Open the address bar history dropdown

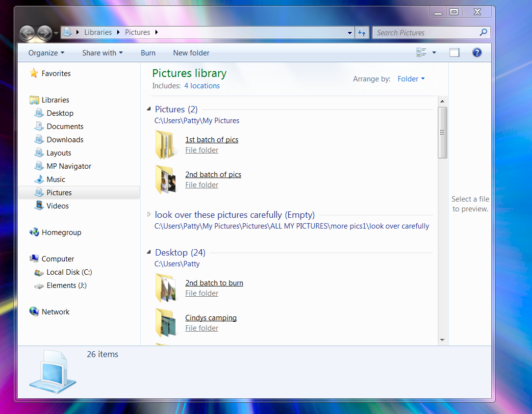350,33
